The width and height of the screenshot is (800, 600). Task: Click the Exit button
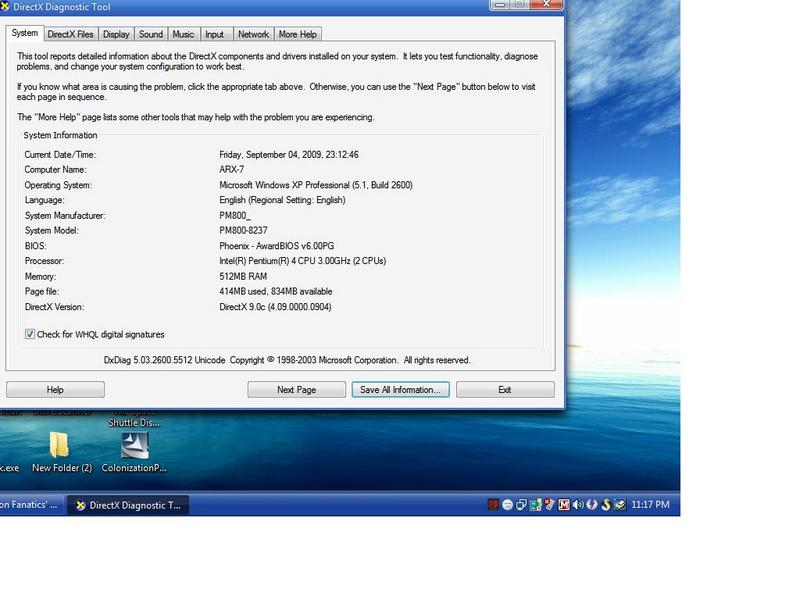(504, 390)
